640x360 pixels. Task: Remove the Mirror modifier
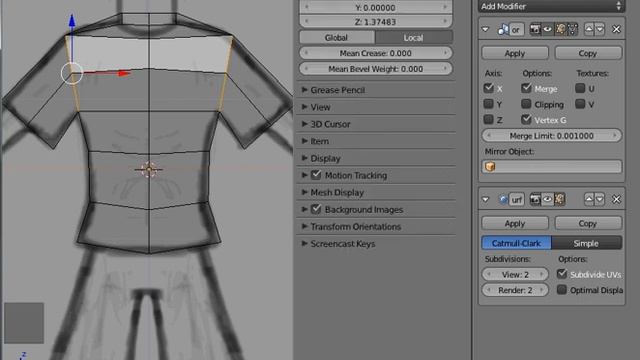pyautogui.click(x=616, y=29)
